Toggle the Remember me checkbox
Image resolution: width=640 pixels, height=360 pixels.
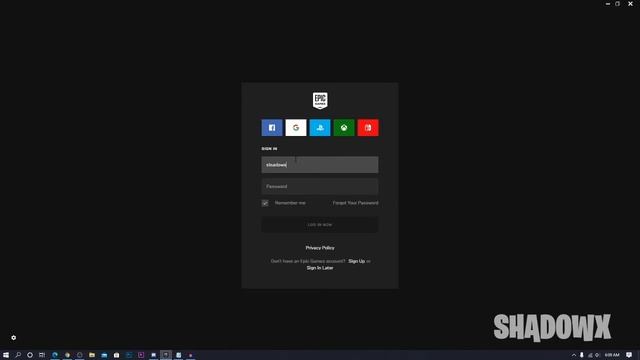click(x=265, y=203)
